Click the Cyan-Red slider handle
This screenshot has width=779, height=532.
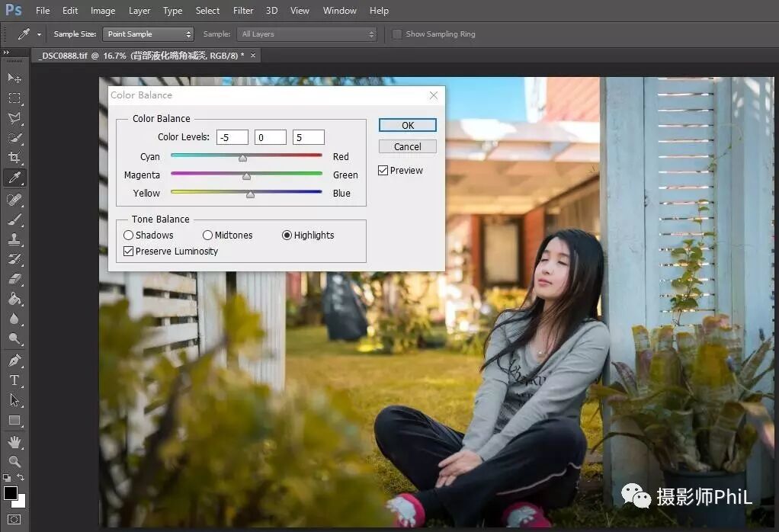[x=242, y=158]
